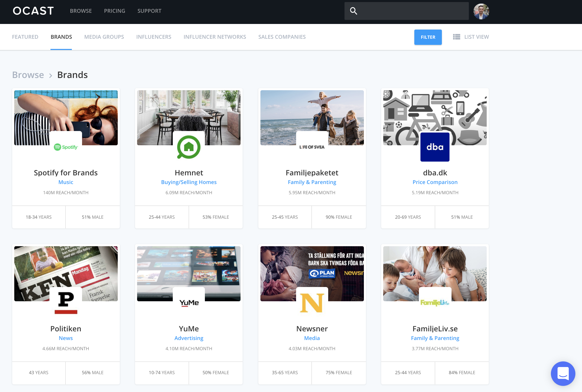
Task: Open the Pricing menu item
Action: click(x=114, y=11)
